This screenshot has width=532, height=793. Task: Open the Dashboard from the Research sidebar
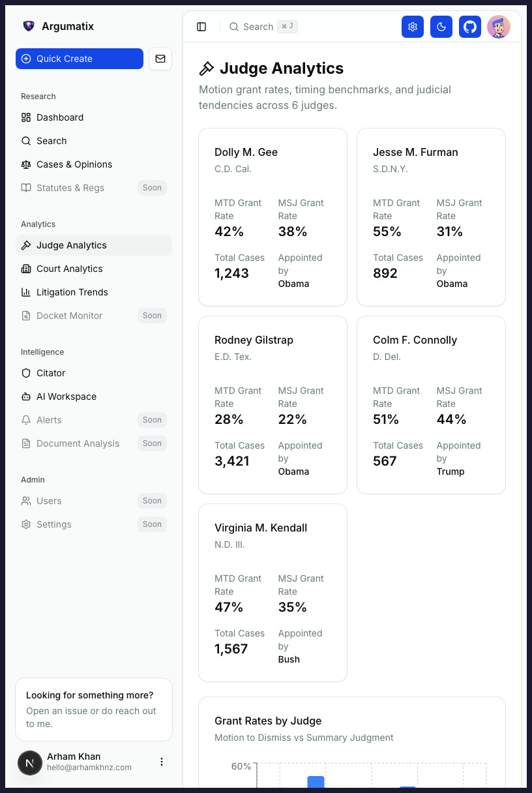tap(60, 117)
